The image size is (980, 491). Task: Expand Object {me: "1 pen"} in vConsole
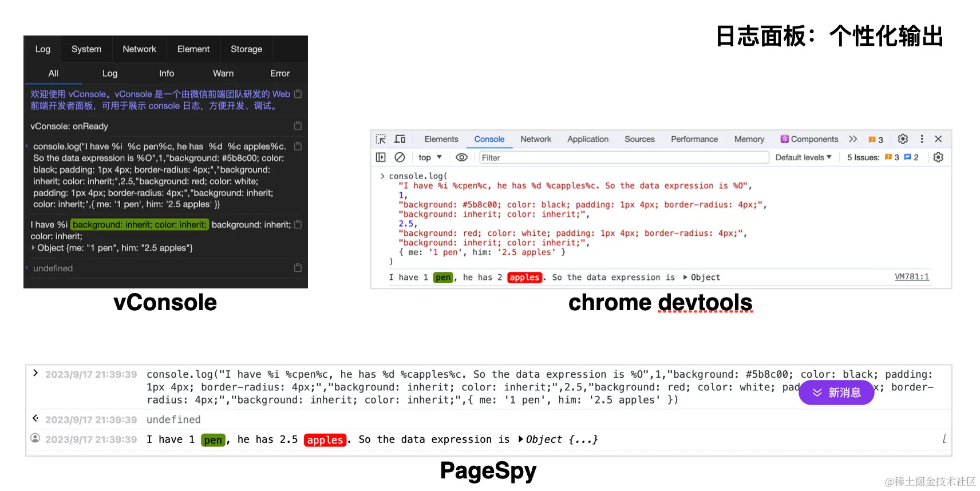tap(33, 248)
